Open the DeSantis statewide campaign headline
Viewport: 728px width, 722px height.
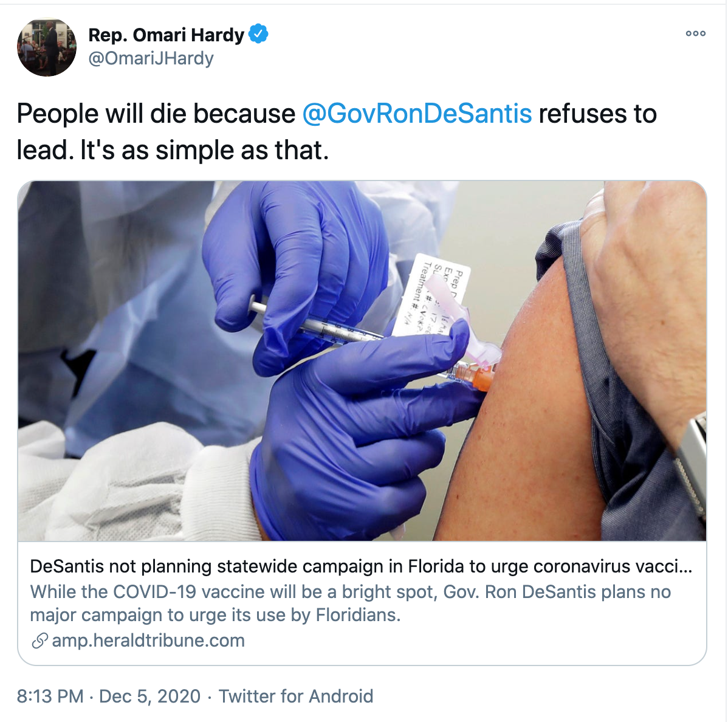360,566
